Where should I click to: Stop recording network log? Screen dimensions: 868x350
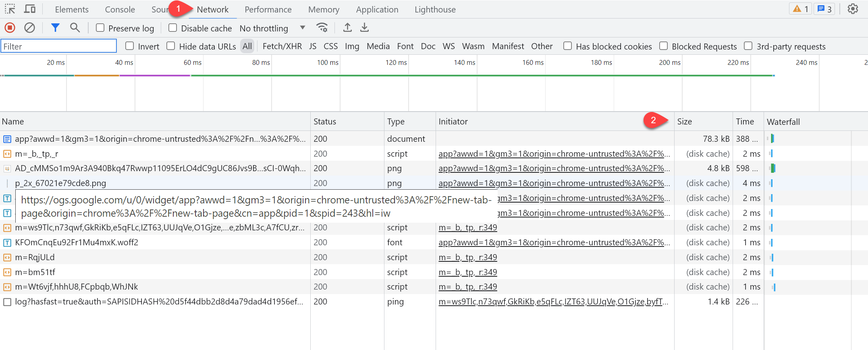(10, 28)
